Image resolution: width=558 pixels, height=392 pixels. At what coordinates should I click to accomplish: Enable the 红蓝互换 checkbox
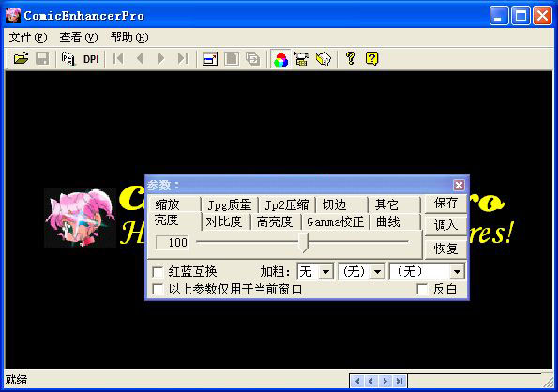click(158, 272)
